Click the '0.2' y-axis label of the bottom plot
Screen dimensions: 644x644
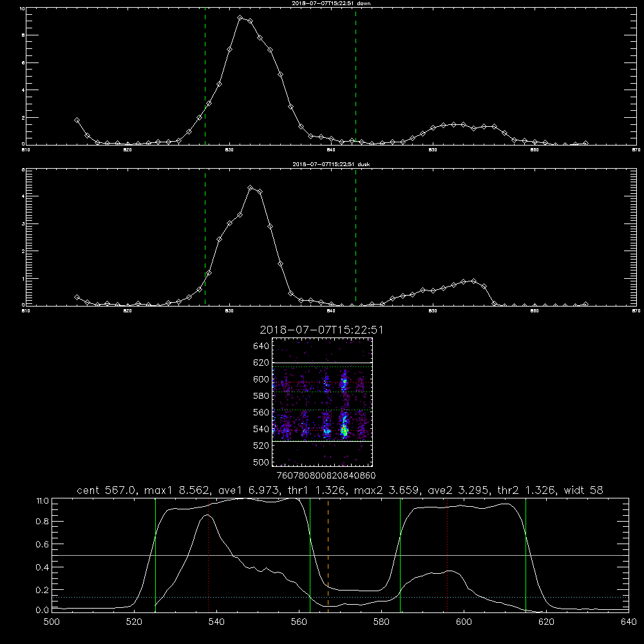click(43, 590)
